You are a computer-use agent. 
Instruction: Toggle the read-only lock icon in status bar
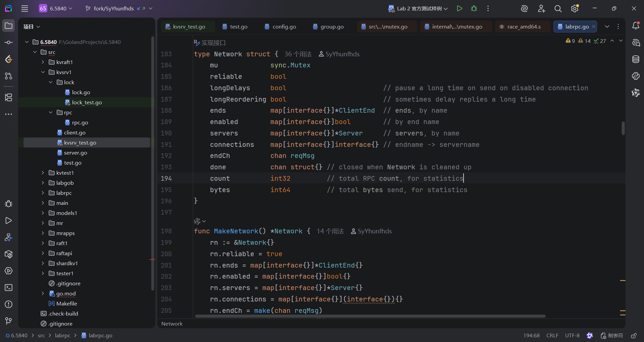pyautogui.click(x=634, y=336)
